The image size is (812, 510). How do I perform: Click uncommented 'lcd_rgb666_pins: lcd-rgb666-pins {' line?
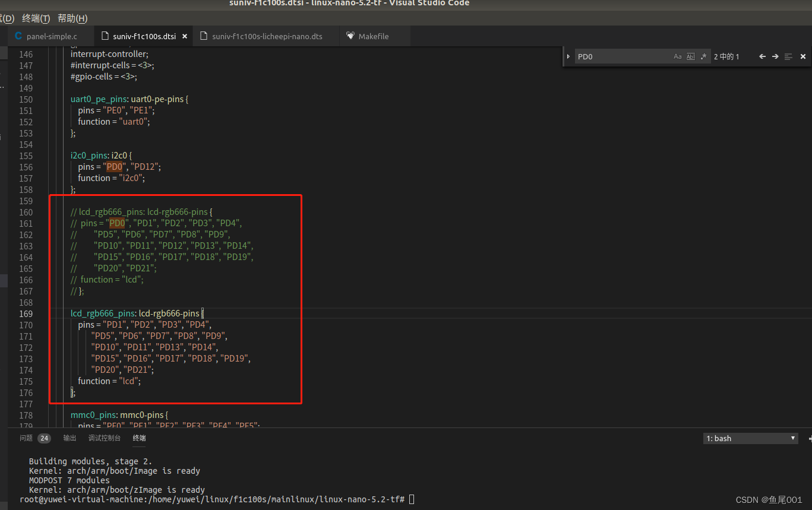pyautogui.click(x=137, y=313)
